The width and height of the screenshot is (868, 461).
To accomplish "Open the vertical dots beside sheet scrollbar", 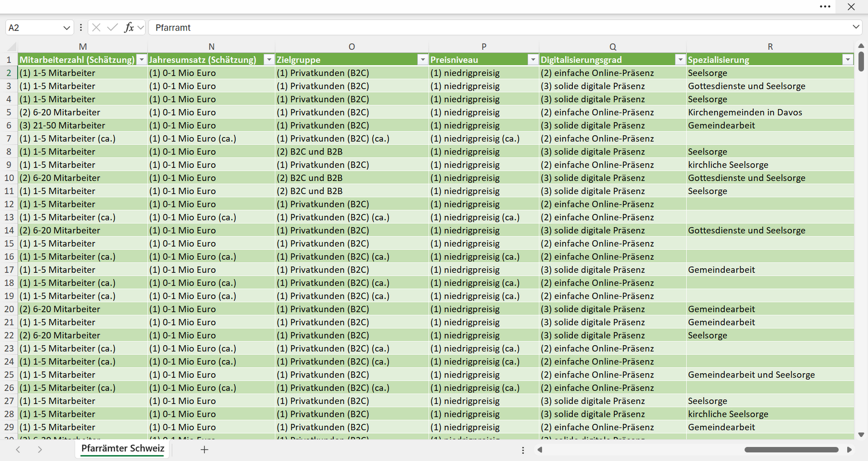I will pyautogui.click(x=523, y=450).
